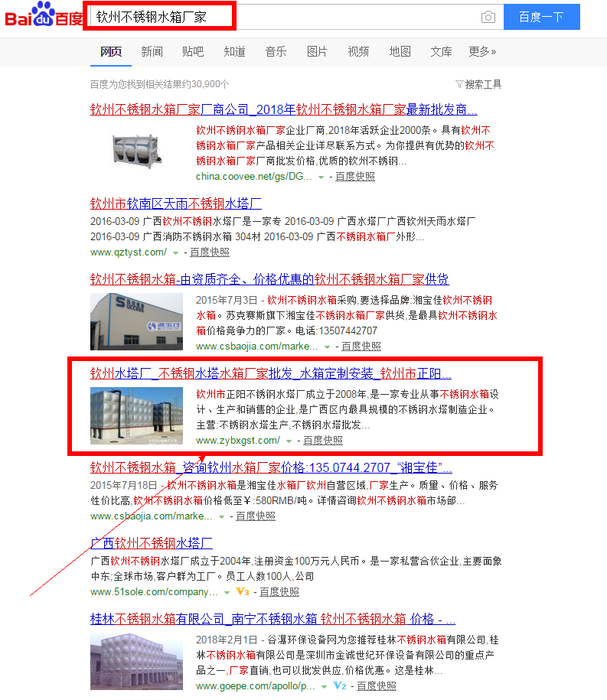The height and width of the screenshot is (700, 607).
Task: Open result 广西钦州不锈钢水塔厂
Action: coord(152,543)
